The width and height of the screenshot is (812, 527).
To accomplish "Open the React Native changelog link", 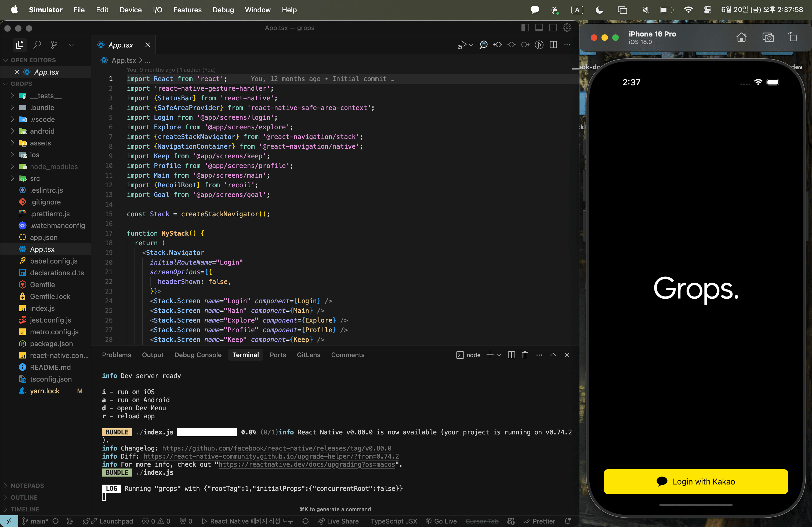I will 277,448.
